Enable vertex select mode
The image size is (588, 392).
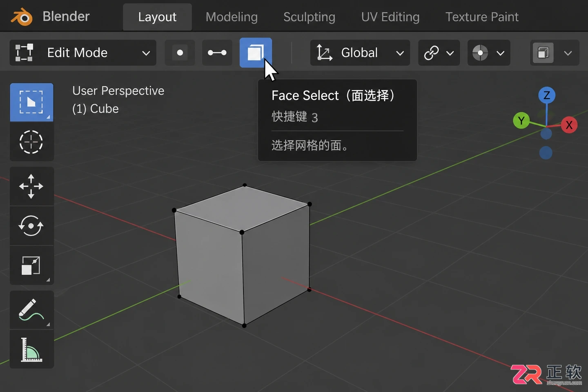click(180, 53)
